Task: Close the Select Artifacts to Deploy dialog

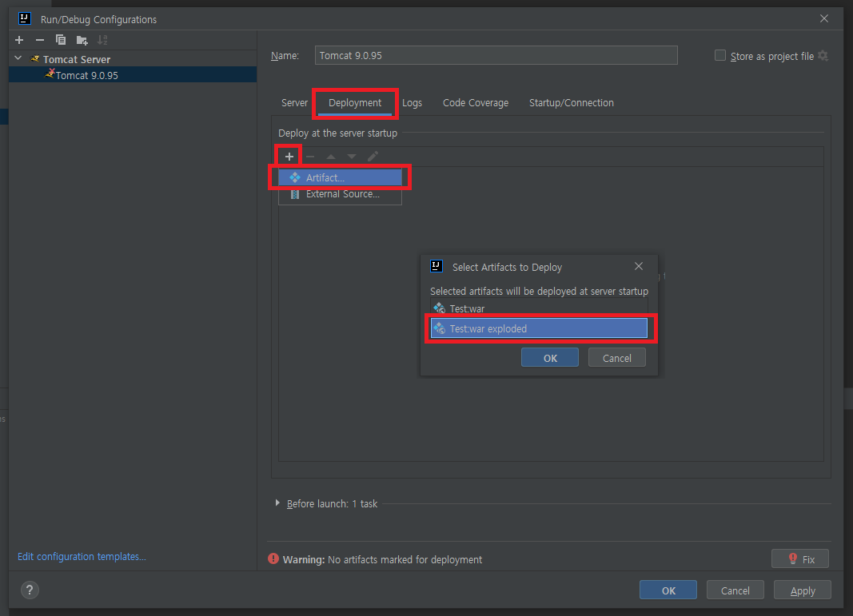Action: pyautogui.click(x=639, y=266)
